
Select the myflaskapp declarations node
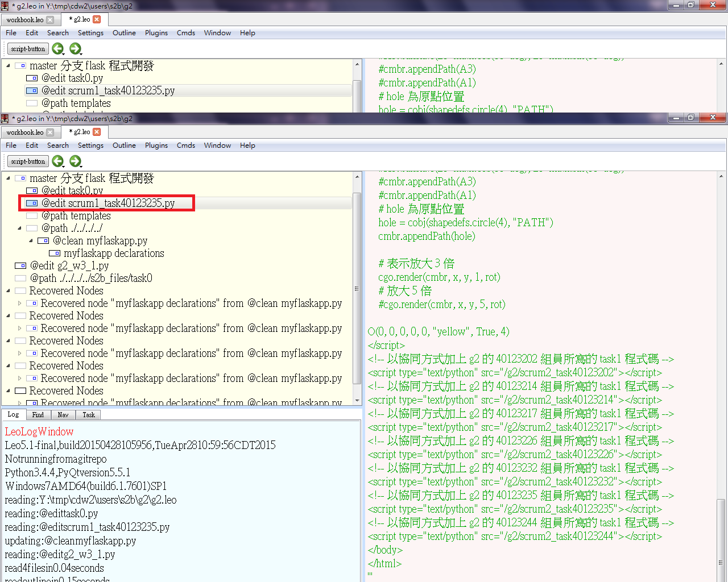(114, 253)
